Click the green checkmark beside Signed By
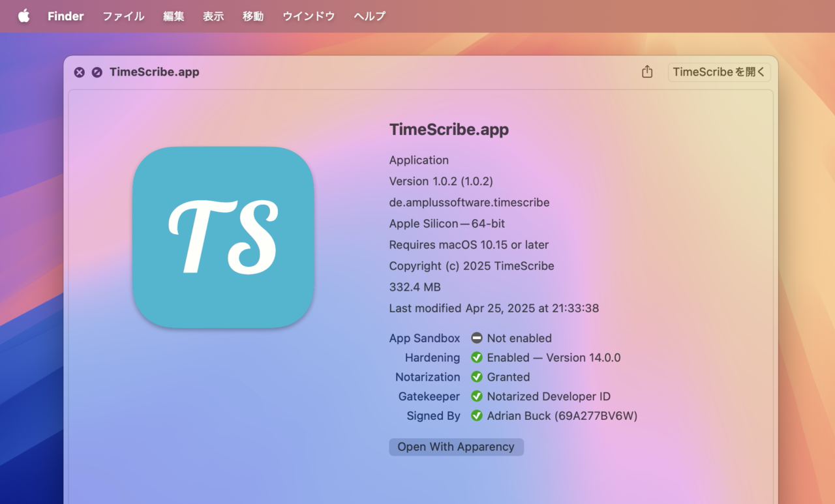Viewport: 835px width, 504px height. (477, 416)
